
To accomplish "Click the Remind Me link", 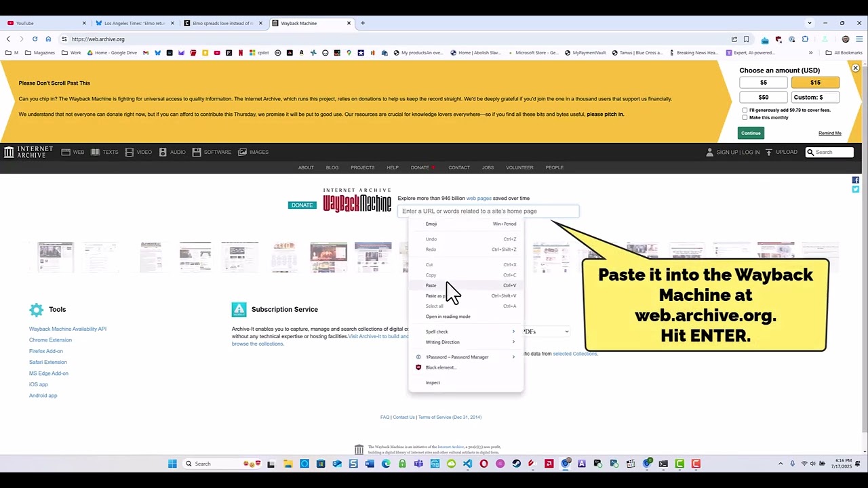I will [830, 133].
